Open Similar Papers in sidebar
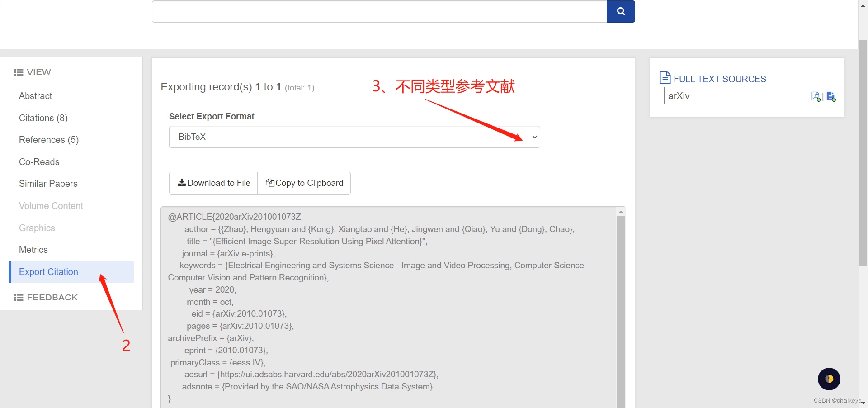 (48, 184)
